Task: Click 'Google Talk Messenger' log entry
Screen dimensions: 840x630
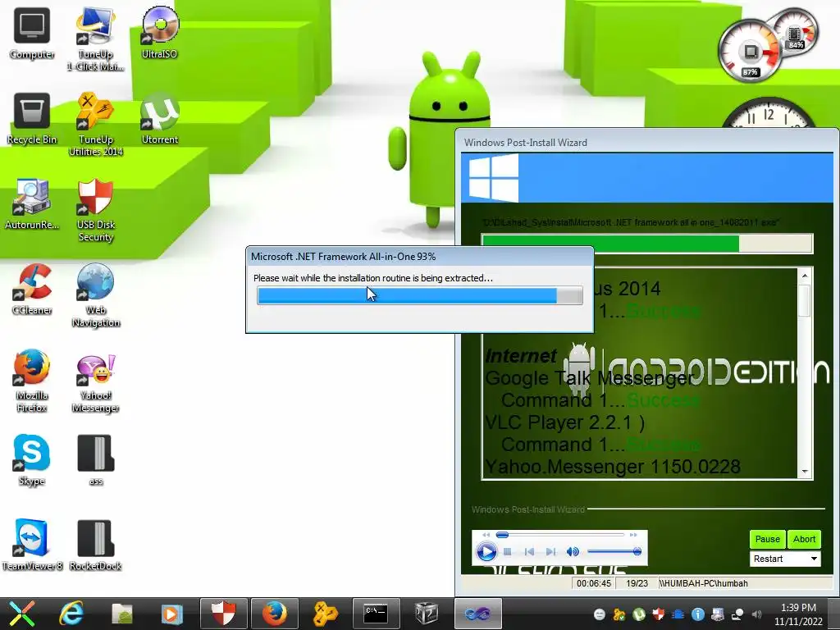Action: point(589,378)
